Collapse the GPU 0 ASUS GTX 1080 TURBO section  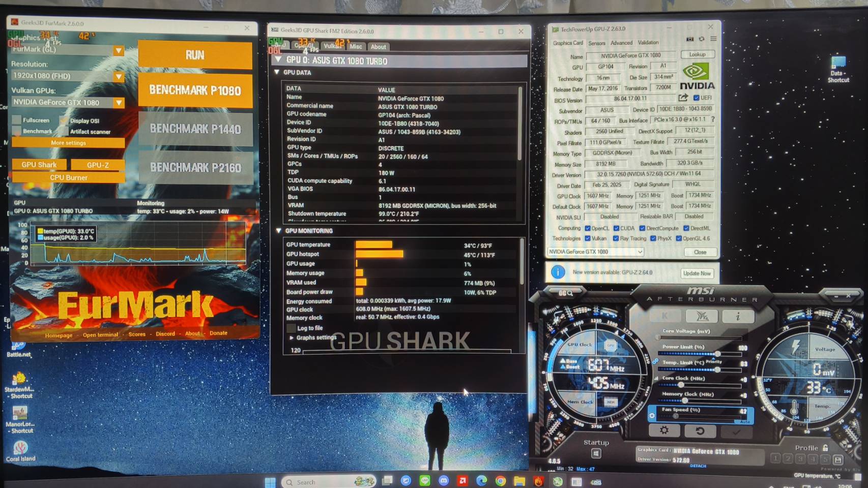pos(278,60)
